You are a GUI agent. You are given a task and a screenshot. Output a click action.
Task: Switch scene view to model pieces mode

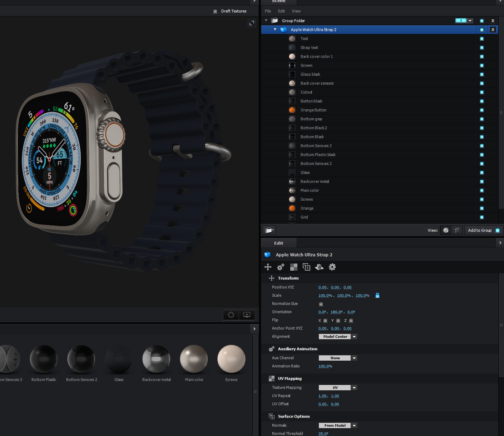tap(456, 230)
